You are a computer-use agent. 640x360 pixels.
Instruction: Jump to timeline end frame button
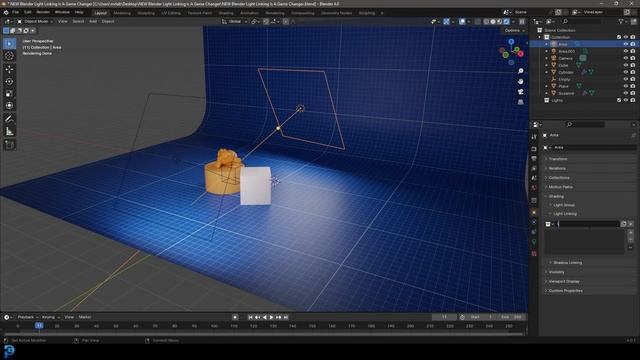click(x=286, y=317)
